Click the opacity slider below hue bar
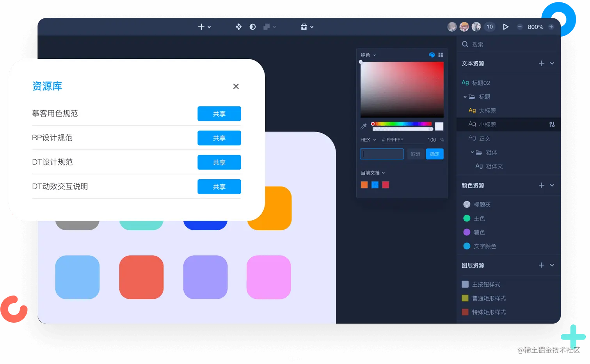The image size is (590, 364). pyautogui.click(x=402, y=129)
